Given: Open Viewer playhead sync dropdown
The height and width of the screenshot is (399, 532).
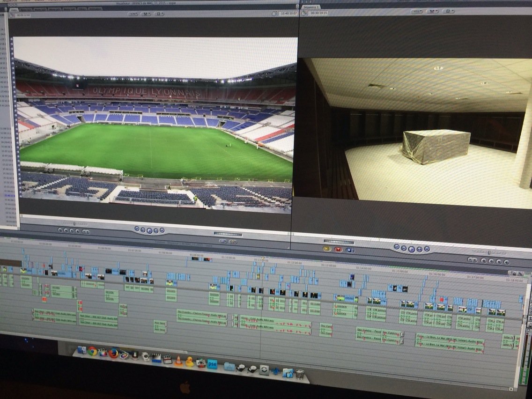Looking at the screenshot, I should click(146, 14).
